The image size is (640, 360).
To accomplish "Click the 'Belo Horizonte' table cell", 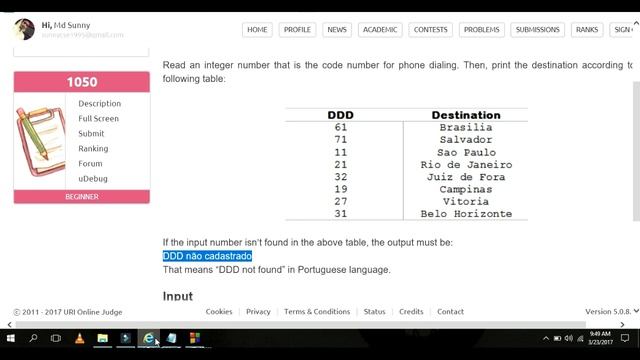I will coord(466,214).
